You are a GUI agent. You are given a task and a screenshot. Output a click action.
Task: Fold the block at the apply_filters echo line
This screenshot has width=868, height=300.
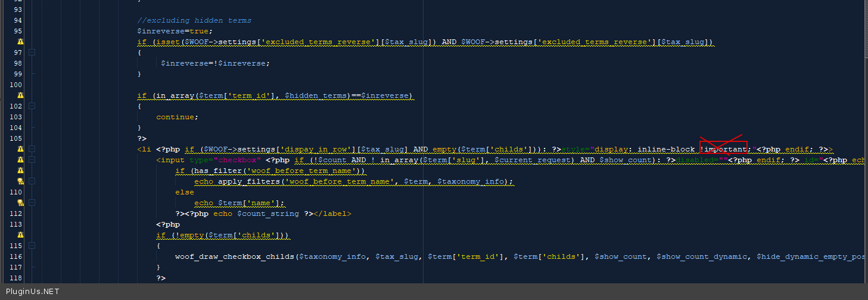[32, 181]
